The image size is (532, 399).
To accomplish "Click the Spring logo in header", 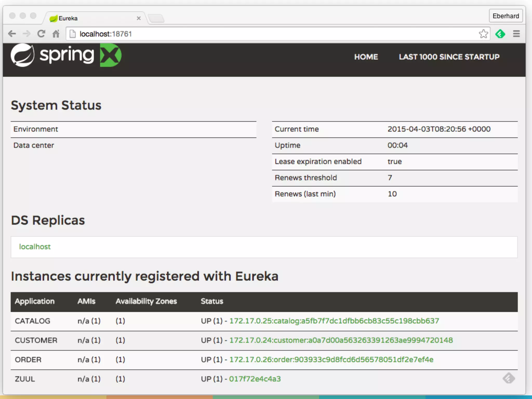I will coord(66,55).
